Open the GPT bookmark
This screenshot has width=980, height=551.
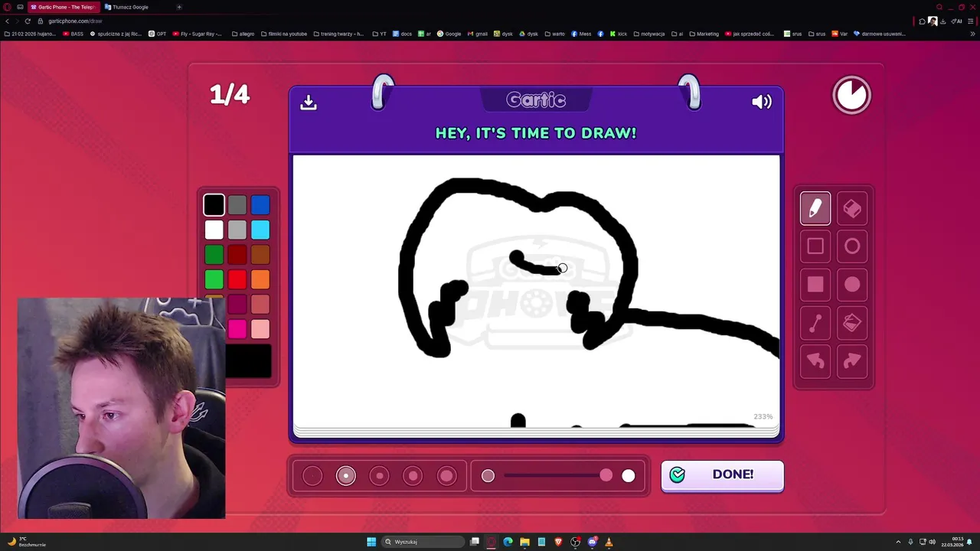pos(157,34)
